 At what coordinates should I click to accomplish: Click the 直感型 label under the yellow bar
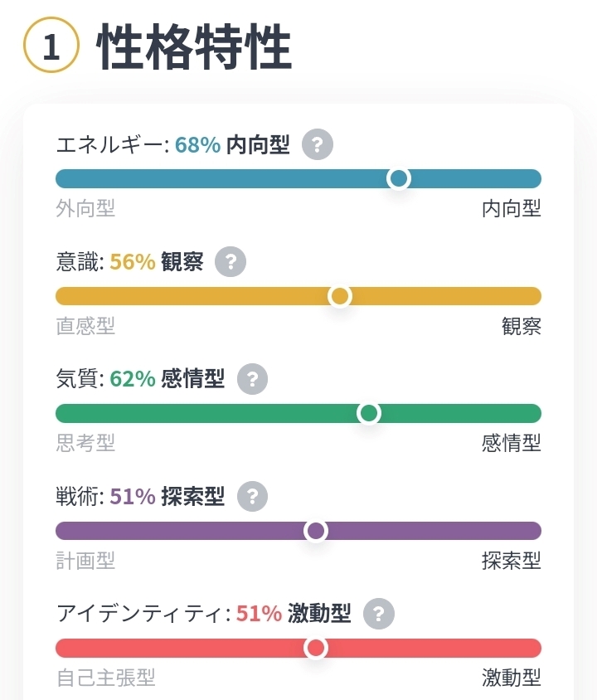pos(85,326)
